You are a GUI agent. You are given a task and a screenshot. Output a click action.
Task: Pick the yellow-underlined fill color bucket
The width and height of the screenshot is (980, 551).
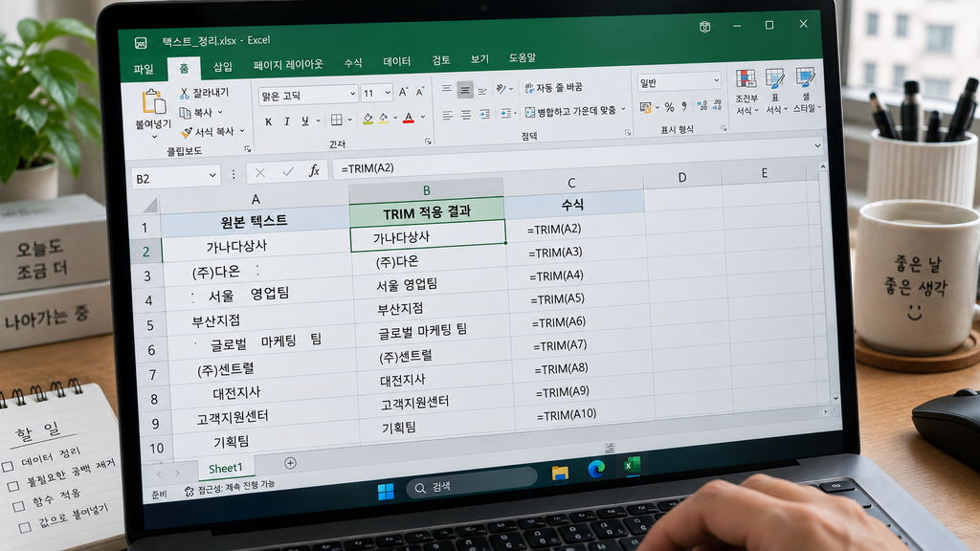point(383,118)
